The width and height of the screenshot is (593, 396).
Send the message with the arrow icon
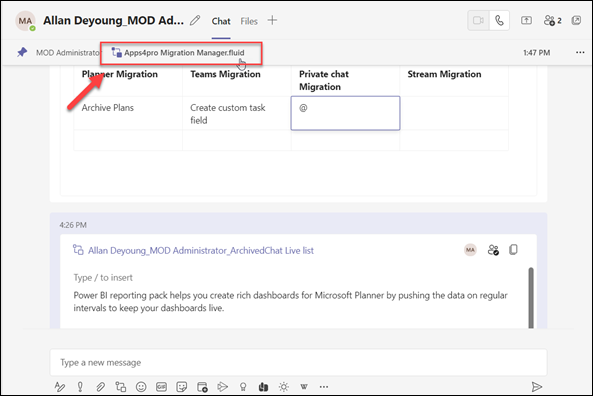pos(536,387)
